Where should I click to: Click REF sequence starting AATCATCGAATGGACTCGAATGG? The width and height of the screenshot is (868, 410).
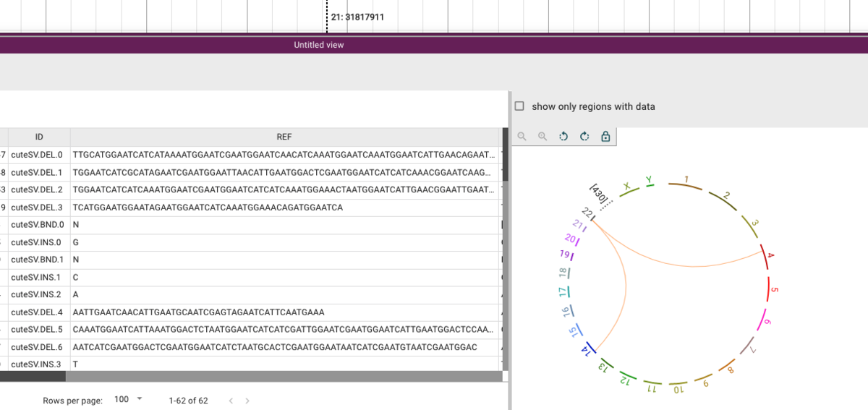[x=275, y=347]
